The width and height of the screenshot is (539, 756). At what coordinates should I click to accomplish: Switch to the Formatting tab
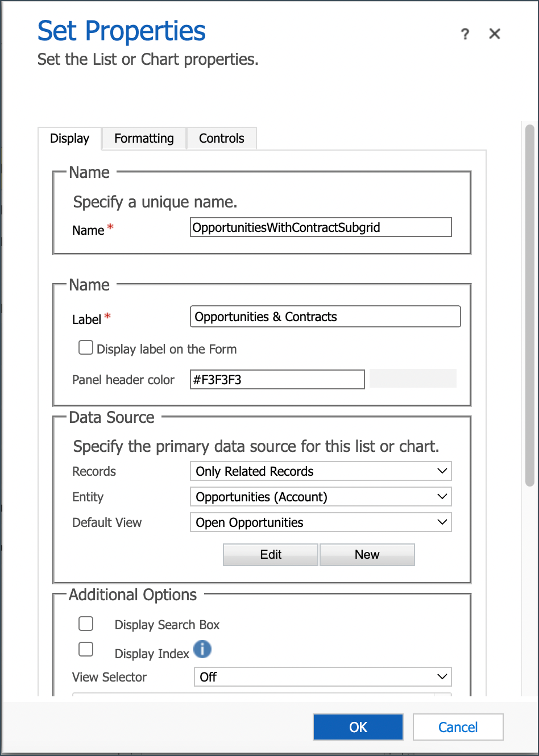[x=144, y=138]
